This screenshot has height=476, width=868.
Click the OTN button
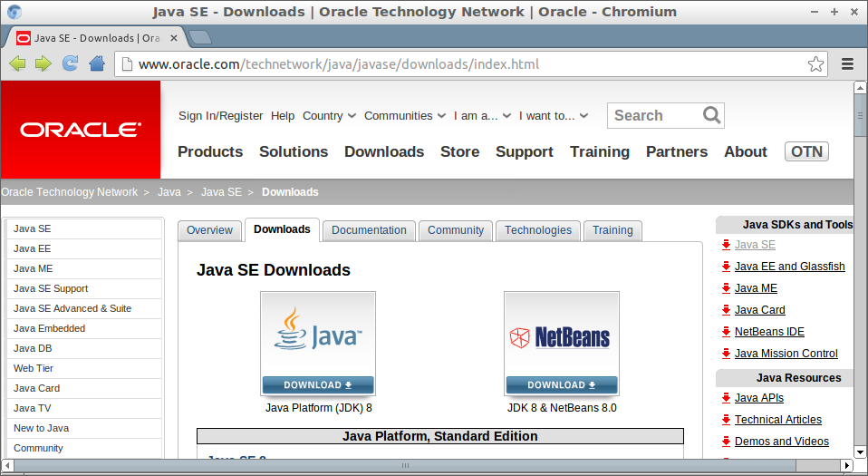[806, 151]
